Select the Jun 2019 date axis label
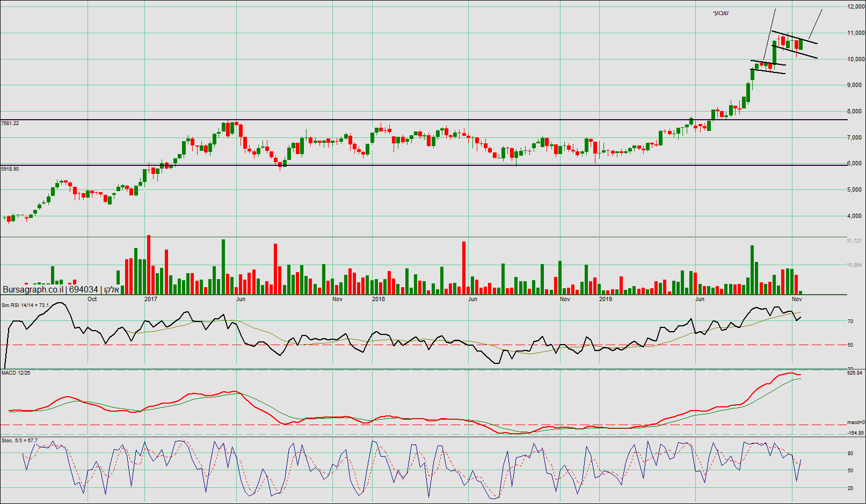 700,299
